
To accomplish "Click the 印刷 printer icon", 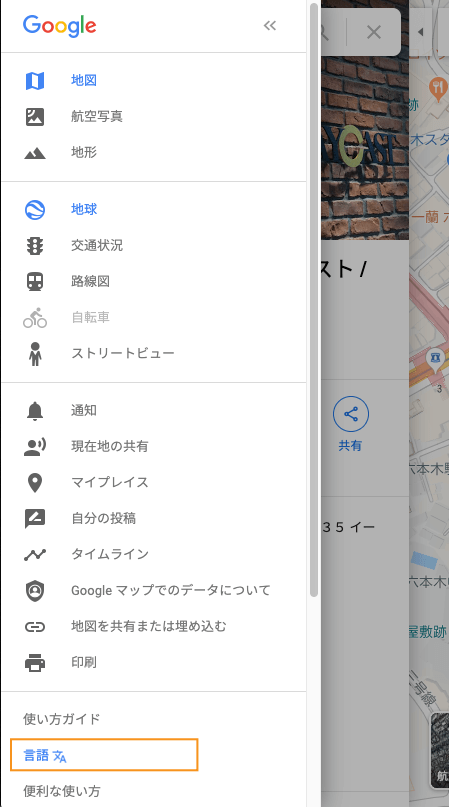I will pyautogui.click(x=35, y=663).
